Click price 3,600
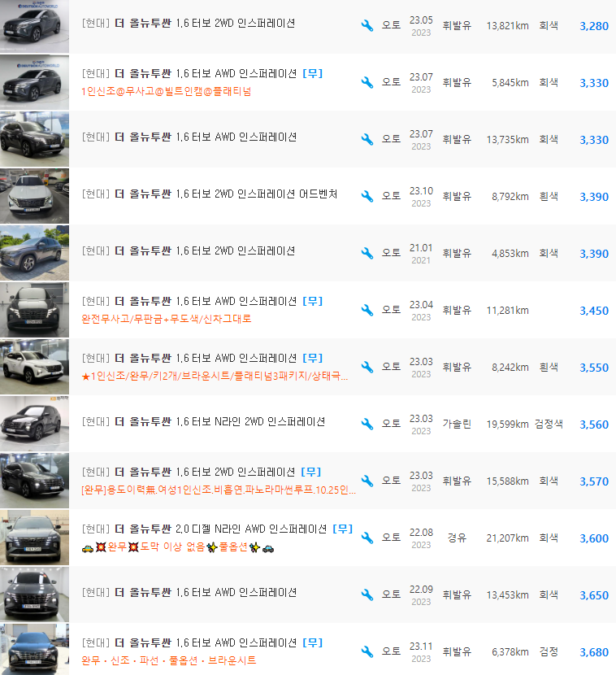This screenshot has width=616, height=675. [594, 538]
